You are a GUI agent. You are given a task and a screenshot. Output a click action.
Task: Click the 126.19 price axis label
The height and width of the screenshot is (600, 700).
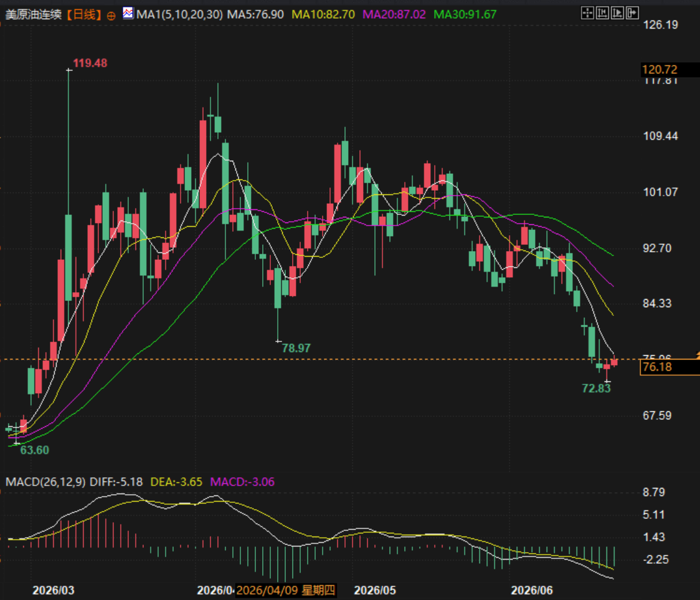(660, 25)
